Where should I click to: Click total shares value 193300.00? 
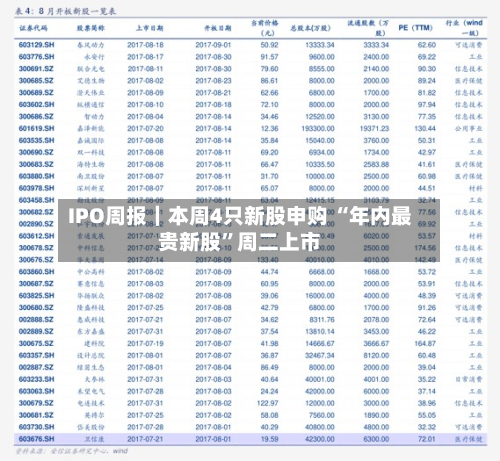[318, 129]
